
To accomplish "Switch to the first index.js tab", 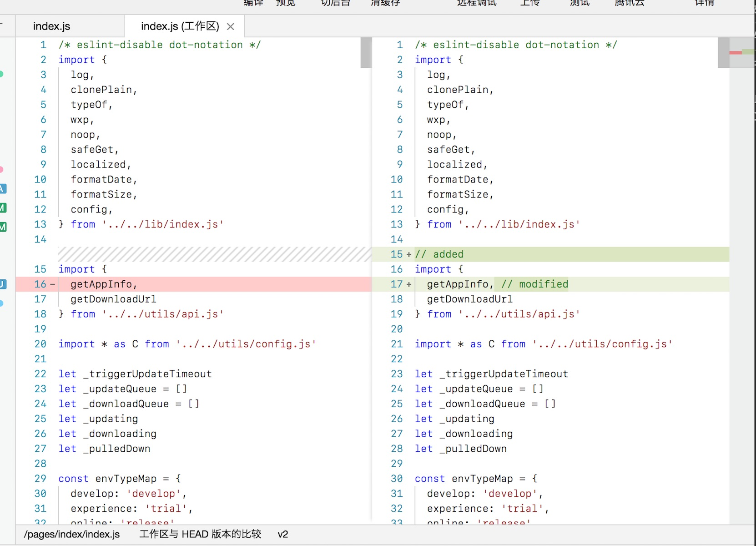I will [x=52, y=26].
